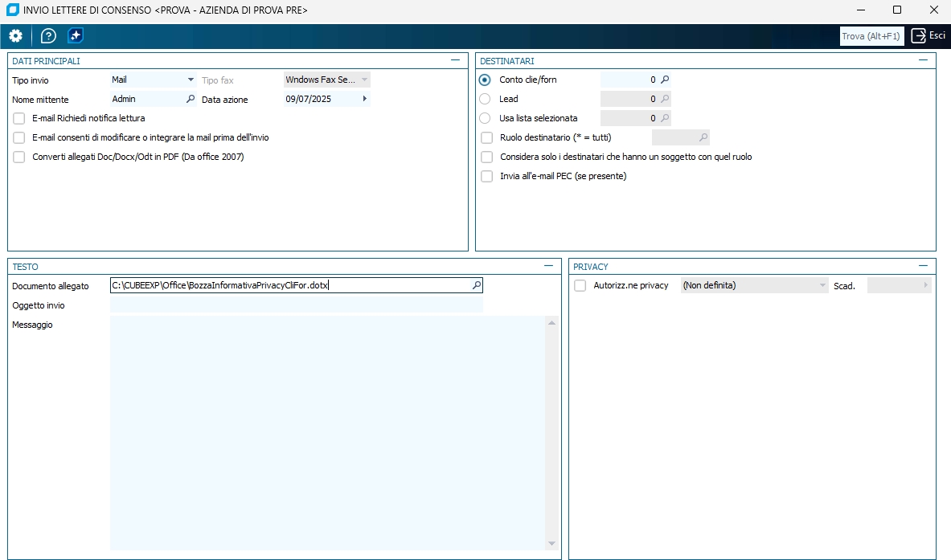Click the Oggetto invio input field
951x560 pixels.
click(x=297, y=305)
